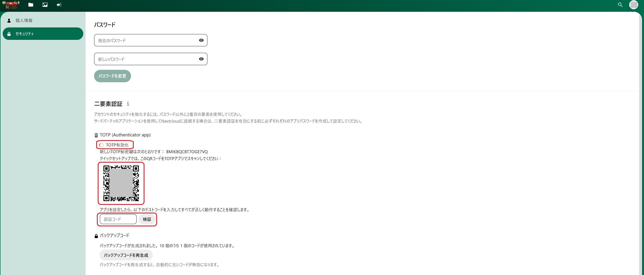Screen dimensions: 644x275
Task: Open the Announcements megaphone icon
Action: pyautogui.click(x=59, y=5)
